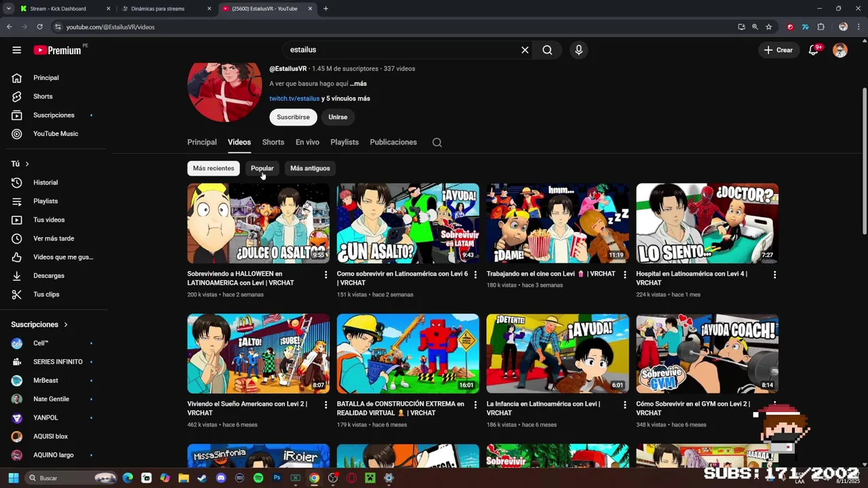Open options menu for Hospital en Latinoamérica video

(x=774, y=274)
